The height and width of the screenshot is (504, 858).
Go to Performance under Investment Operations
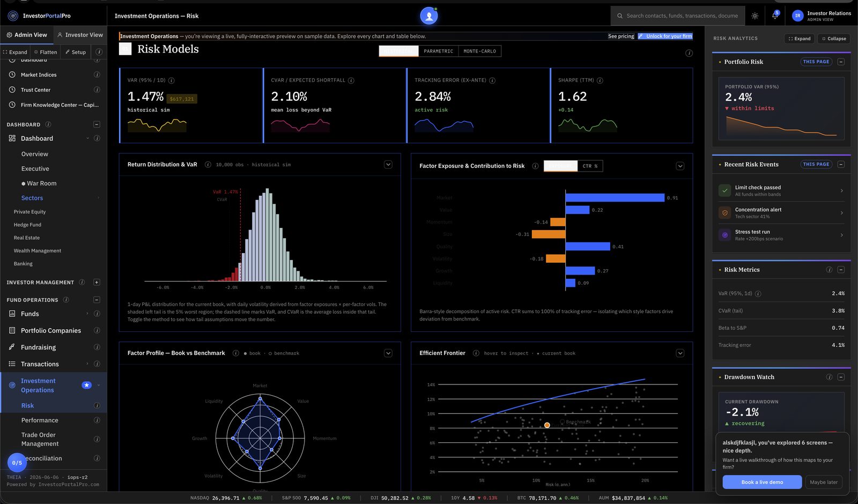[40, 420]
